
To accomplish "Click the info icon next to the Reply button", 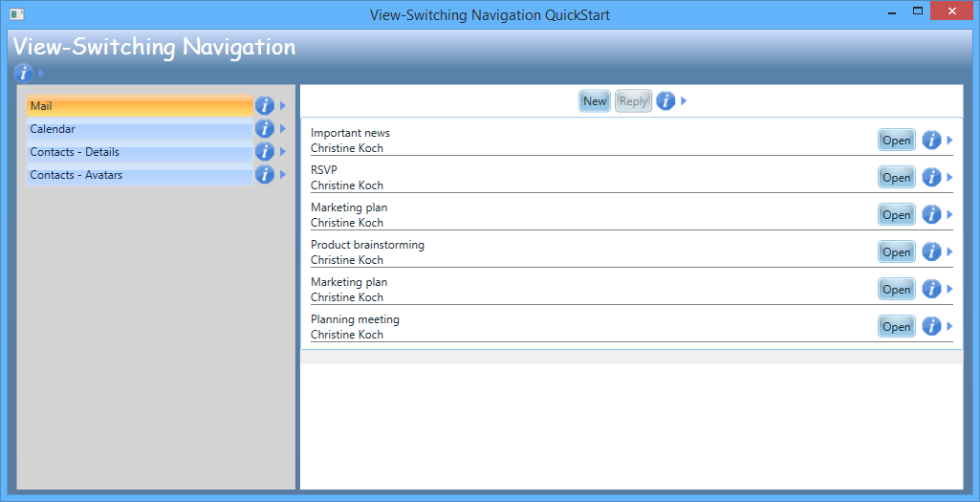I will tap(665, 100).
